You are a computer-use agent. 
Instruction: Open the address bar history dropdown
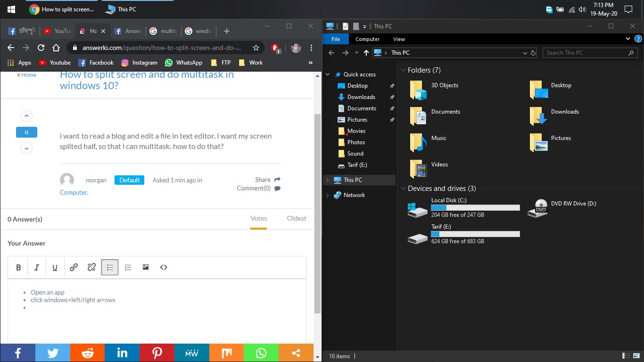pyautogui.click(x=526, y=53)
